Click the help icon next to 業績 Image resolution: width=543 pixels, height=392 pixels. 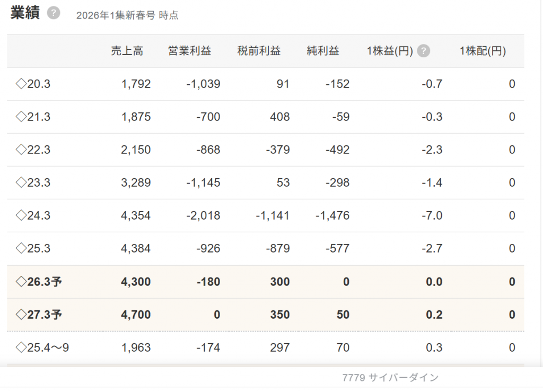point(54,13)
